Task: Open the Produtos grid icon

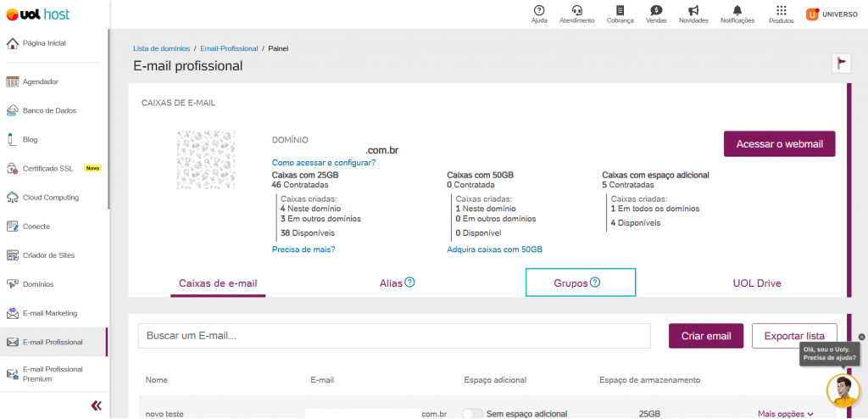Action: point(781,10)
